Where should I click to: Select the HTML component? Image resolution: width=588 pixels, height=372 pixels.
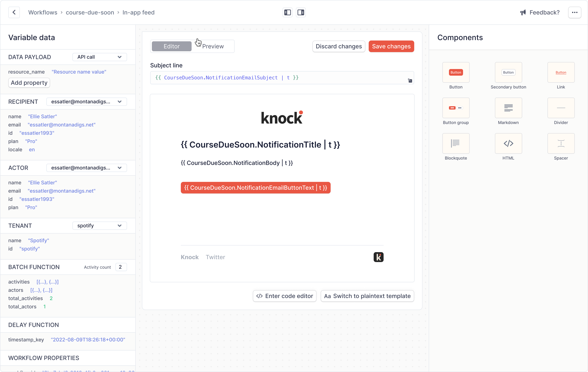coord(508,143)
